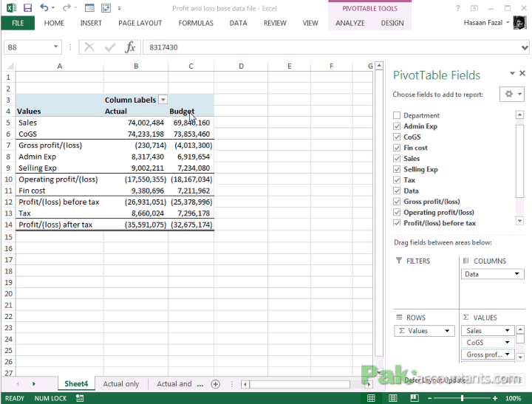Open the DESIGN PivotTable Tools tab
Viewport: 532px width, 404px height.
(x=392, y=23)
